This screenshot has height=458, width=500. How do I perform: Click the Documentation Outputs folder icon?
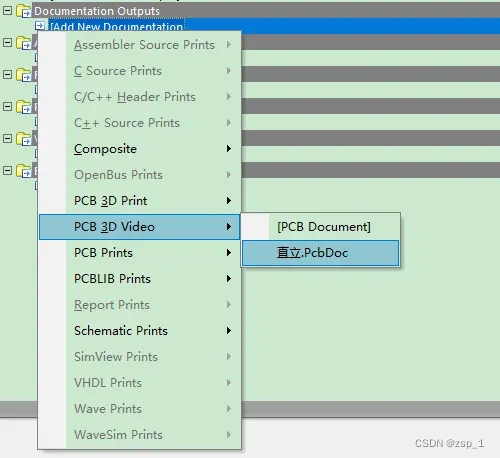pyautogui.click(x=24, y=11)
